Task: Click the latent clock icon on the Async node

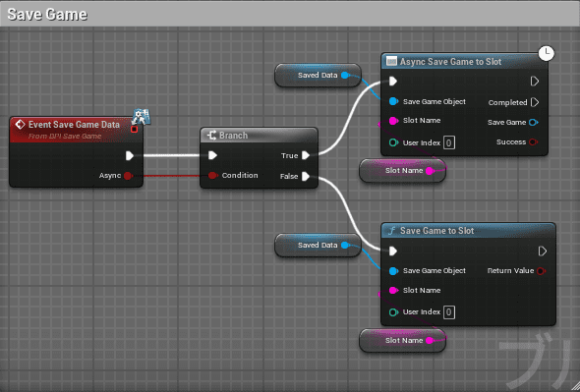Action: pos(547,53)
